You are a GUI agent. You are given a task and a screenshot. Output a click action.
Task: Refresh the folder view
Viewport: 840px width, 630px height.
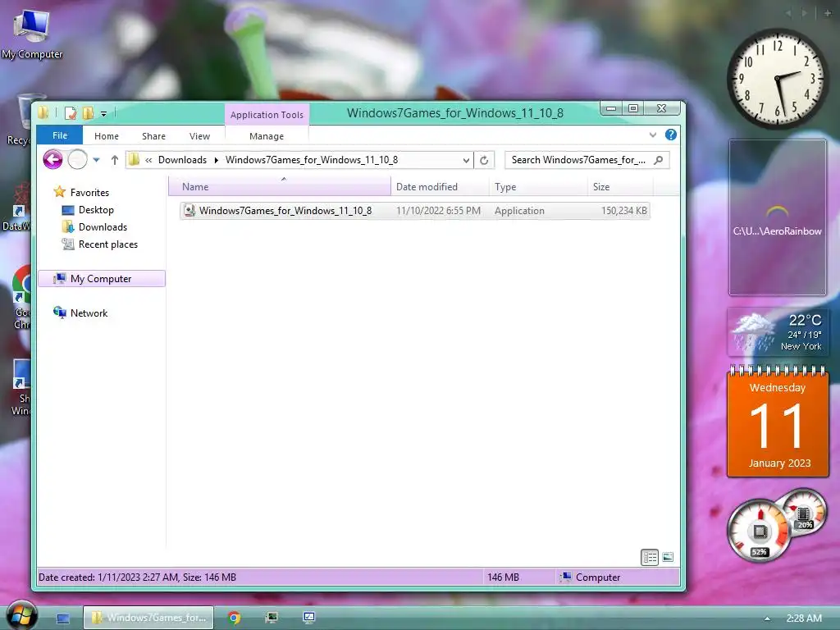(x=484, y=160)
